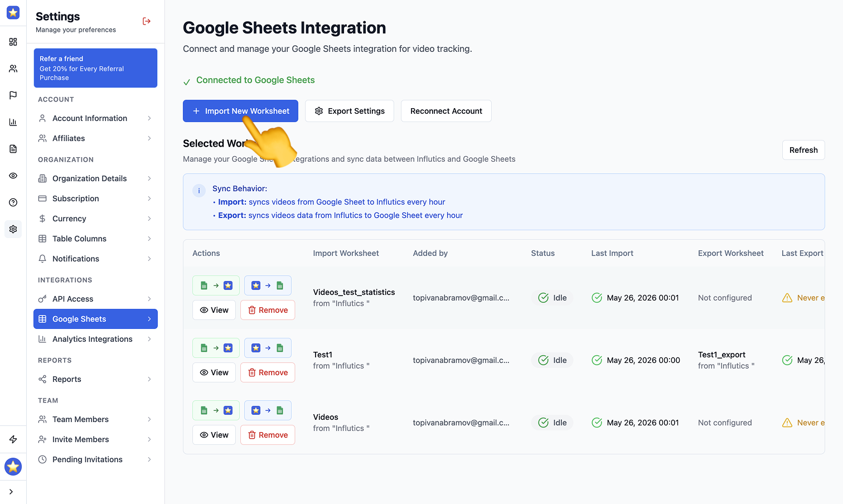Screen dimensions: 843x504
Task: Open Organization Details settings
Action: coord(95,178)
